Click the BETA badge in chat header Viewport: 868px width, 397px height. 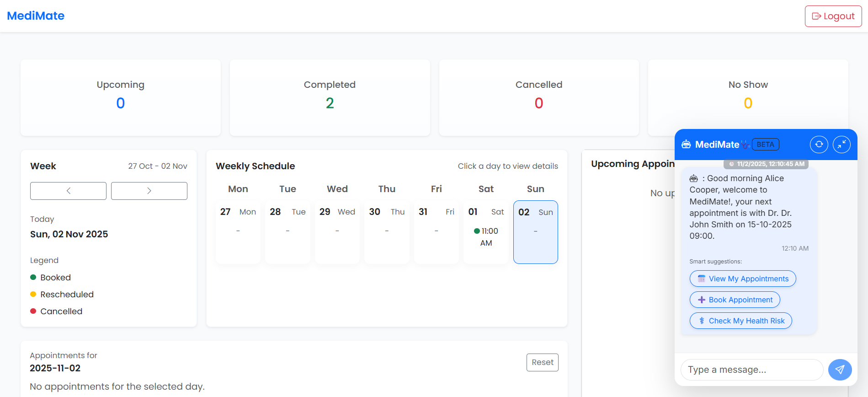click(x=765, y=145)
